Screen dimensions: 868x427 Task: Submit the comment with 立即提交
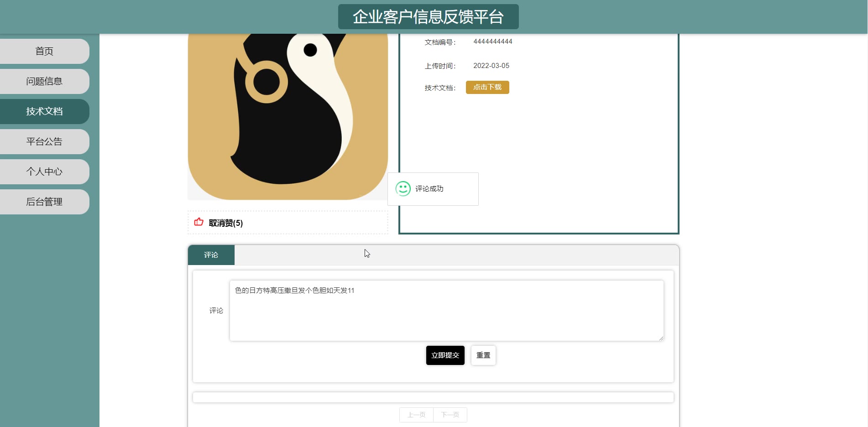pyautogui.click(x=445, y=355)
